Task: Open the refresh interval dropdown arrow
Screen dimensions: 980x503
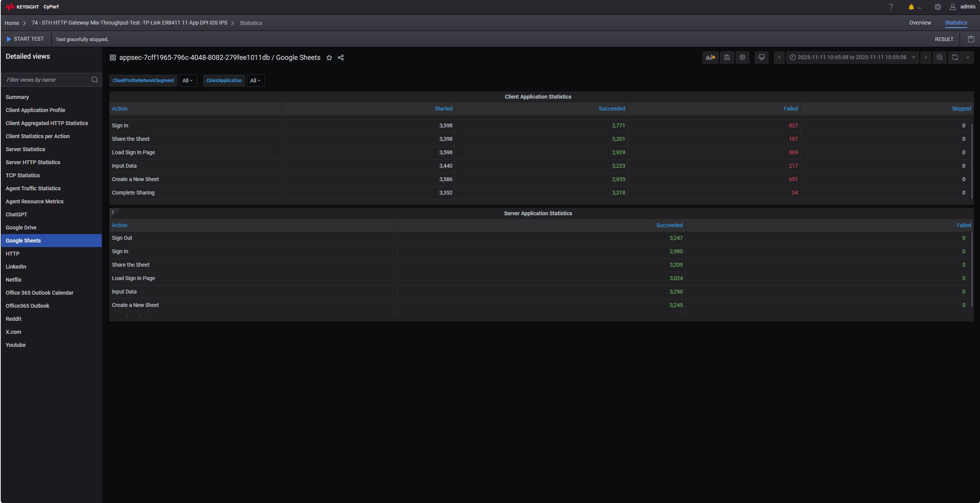Action: point(968,58)
